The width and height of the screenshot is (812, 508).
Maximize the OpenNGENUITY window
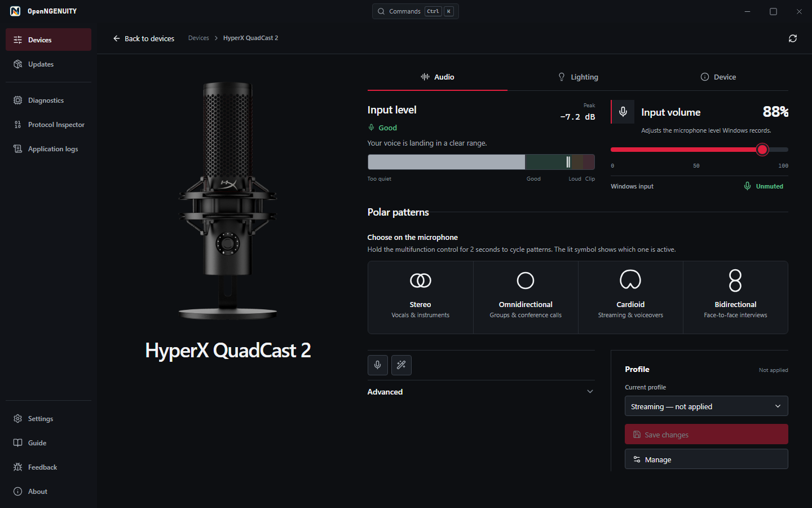click(x=774, y=11)
